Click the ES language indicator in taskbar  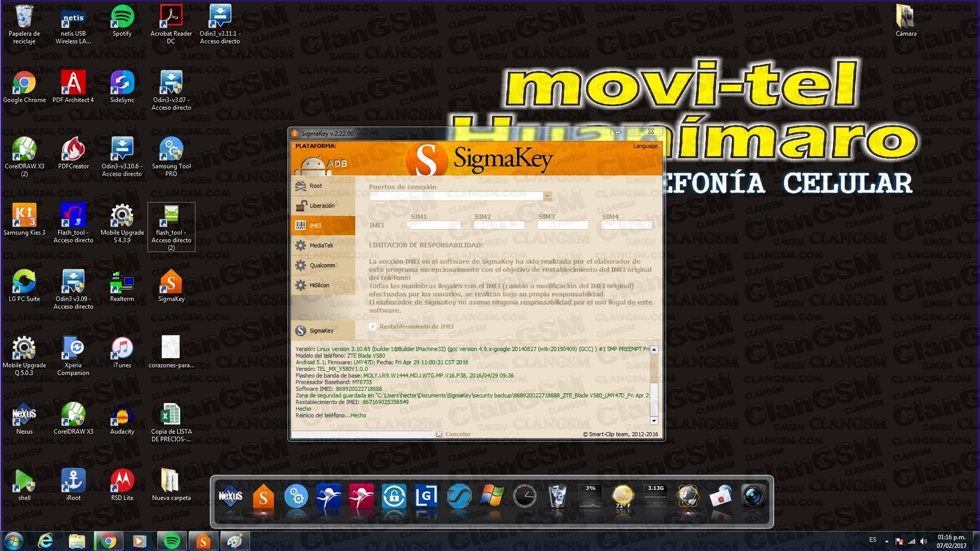873,540
